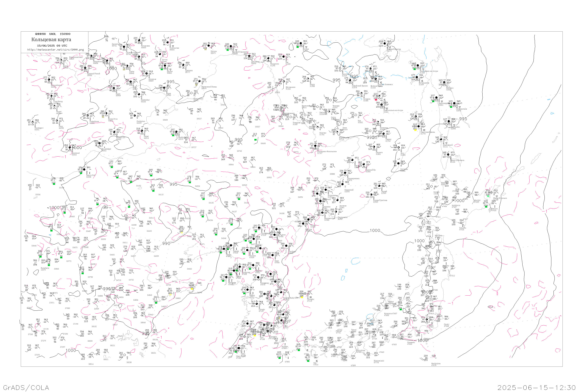This screenshot has height=392, width=588.
Task: Click the QHHH98 UAOL 150900 header code
Action: pos(53,34)
